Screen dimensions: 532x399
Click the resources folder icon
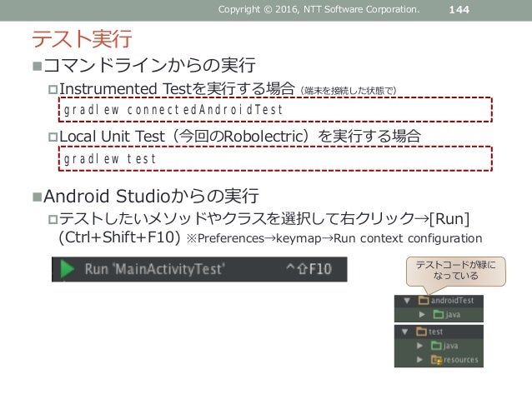click(436, 360)
